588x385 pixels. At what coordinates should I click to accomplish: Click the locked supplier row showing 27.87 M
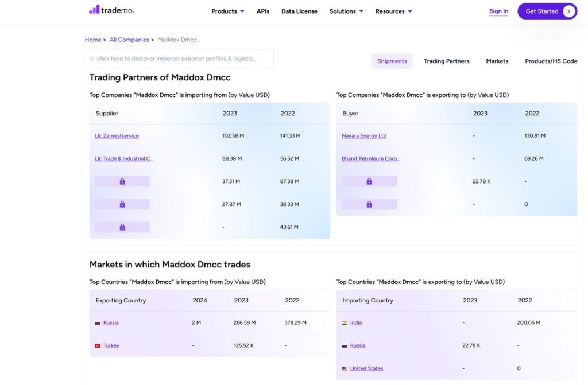click(x=122, y=204)
